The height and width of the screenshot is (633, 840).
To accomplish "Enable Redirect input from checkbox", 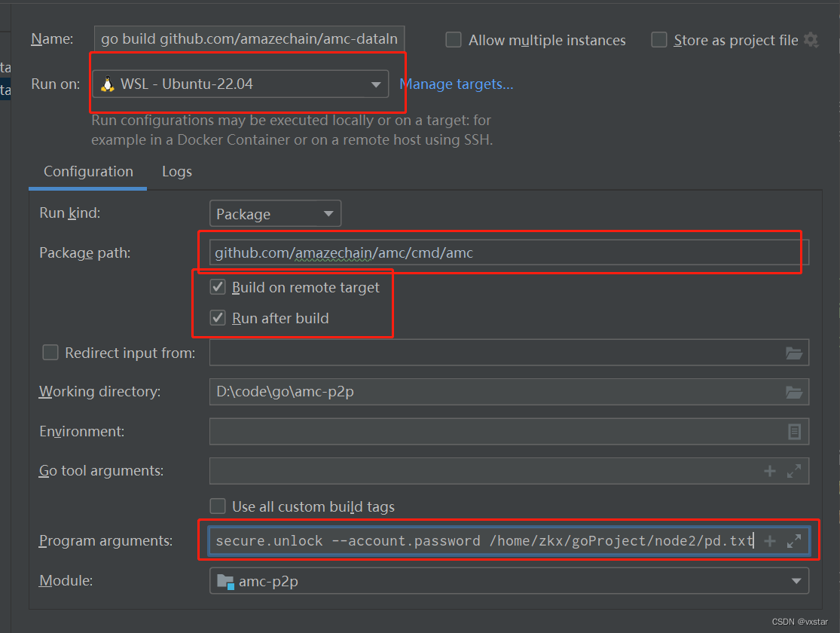I will coord(50,352).
